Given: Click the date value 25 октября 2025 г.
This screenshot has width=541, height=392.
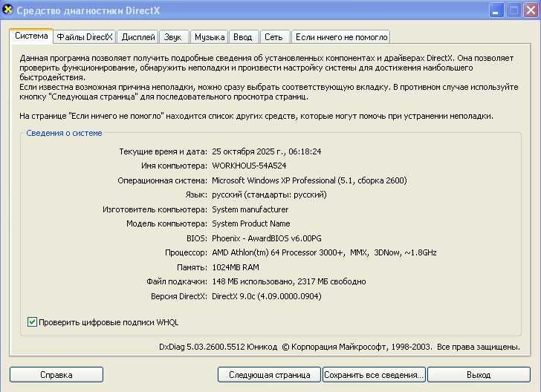Looking at the screenshot, I should click(x=248, y=151).
